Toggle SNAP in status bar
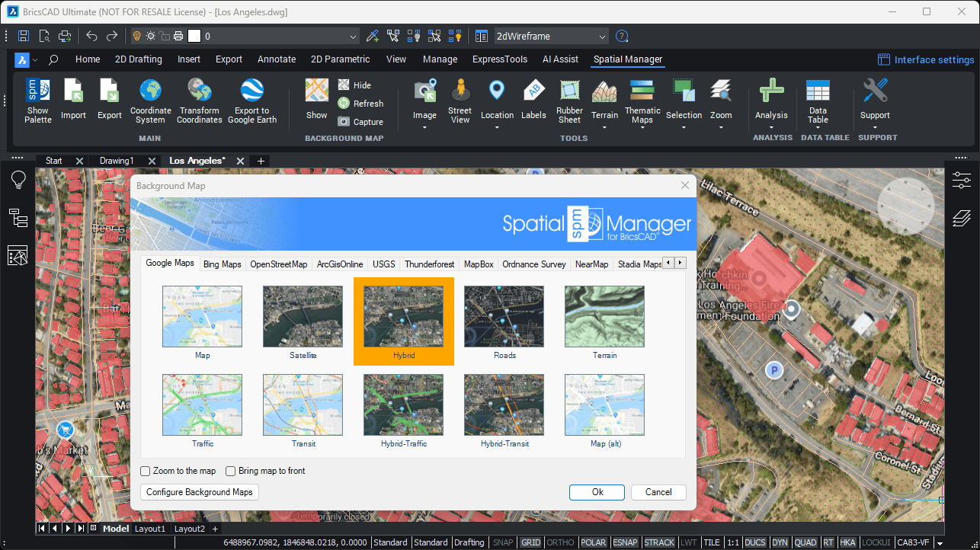The width and height of the screenshot is (980, 550). pyautogui.click(x=503, y=542)
